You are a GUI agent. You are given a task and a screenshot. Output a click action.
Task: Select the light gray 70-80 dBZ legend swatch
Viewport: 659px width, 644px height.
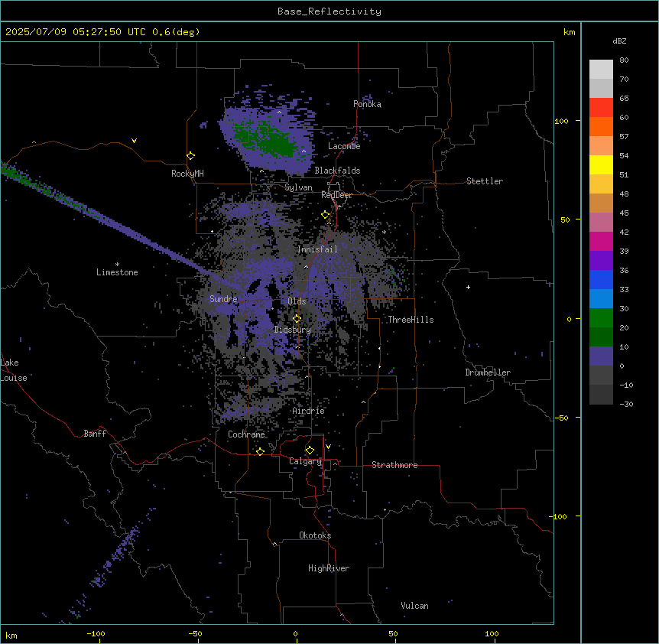coord(601,70)
